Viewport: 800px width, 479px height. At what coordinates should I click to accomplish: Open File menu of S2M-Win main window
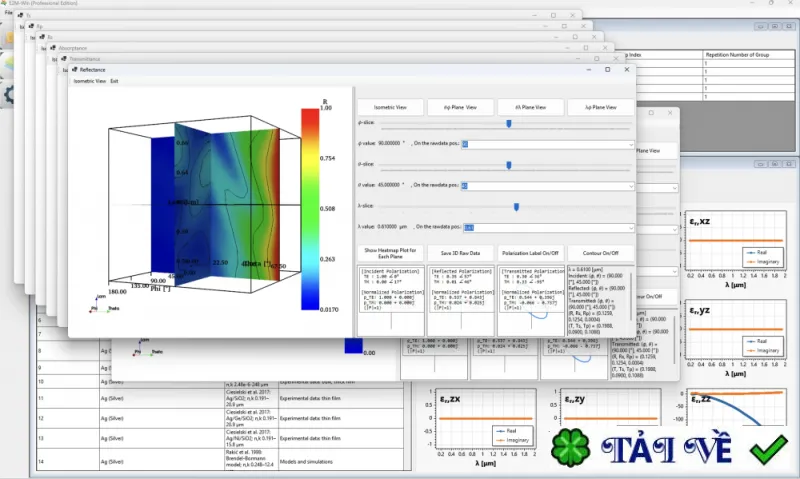coord(8,12)
